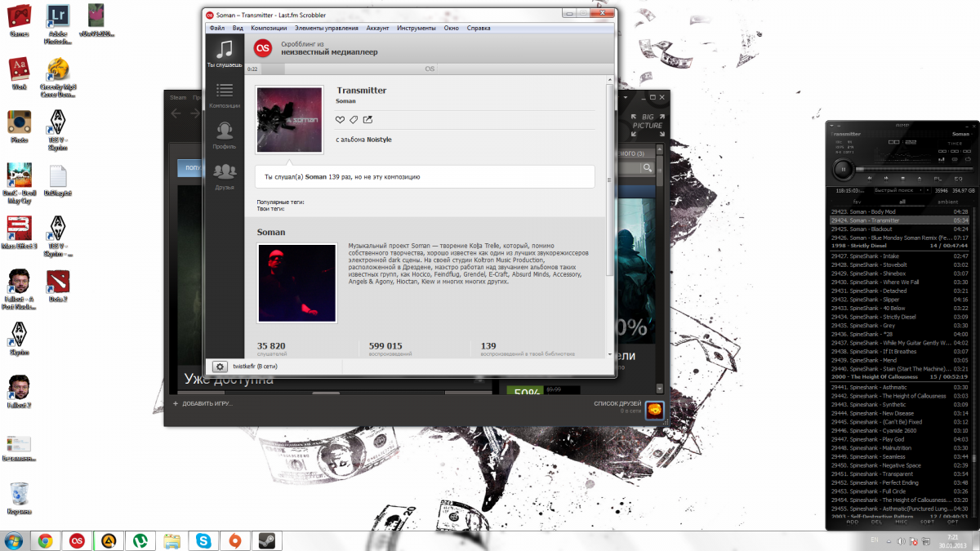Click the AIMP open/eject file button
980x551 pixels.
tap(920, 179)
